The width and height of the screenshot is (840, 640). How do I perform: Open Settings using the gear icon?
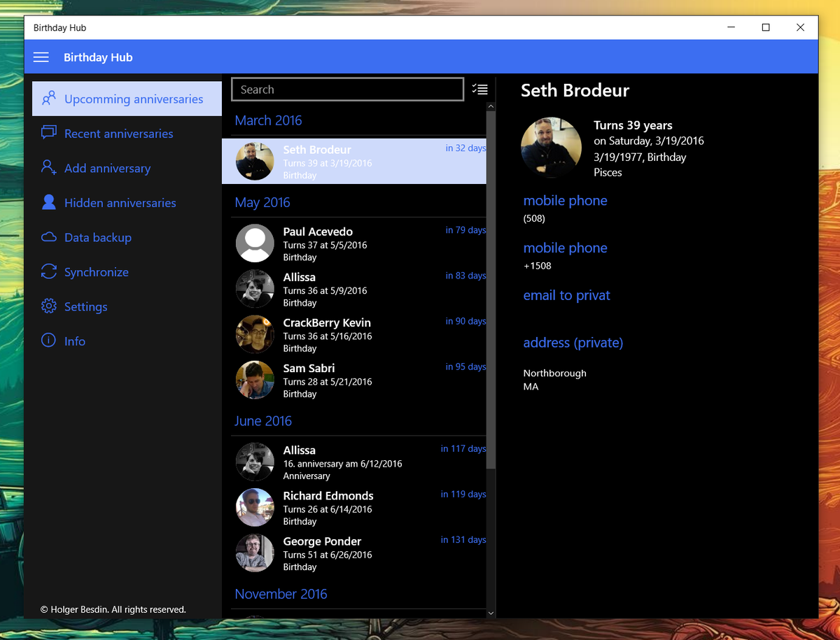tap(48, 306)
